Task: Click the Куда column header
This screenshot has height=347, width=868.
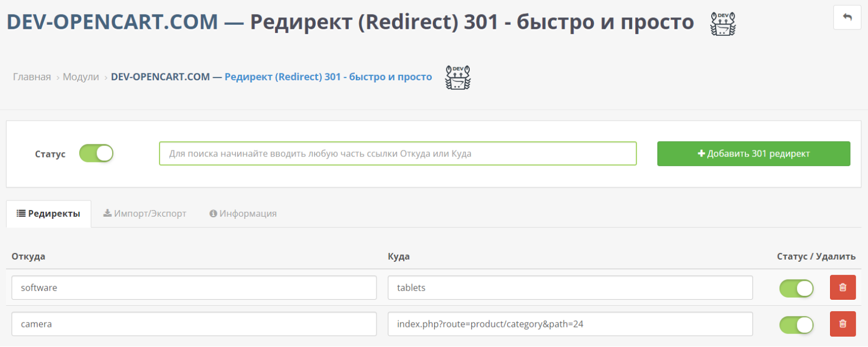Action: (x=399, y=256)
